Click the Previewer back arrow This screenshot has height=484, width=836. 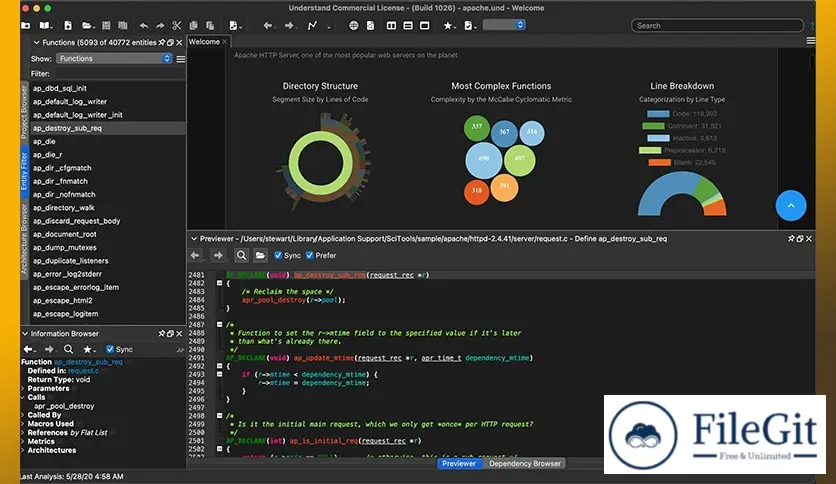click(x=195, y=256)
